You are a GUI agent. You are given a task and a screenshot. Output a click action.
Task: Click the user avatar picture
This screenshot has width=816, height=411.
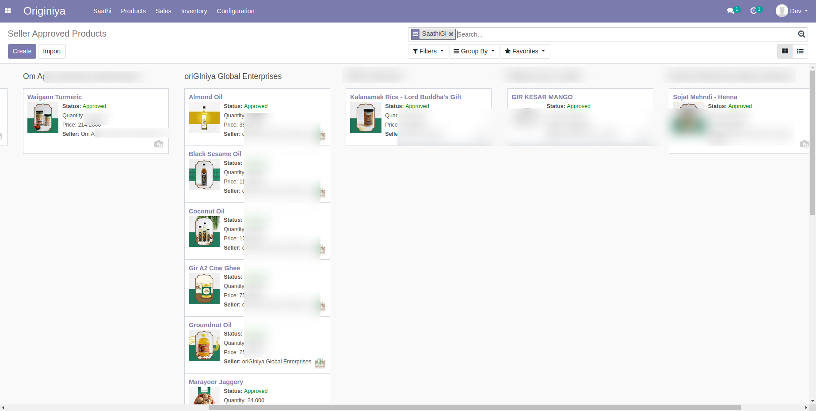tap(782, 10)
